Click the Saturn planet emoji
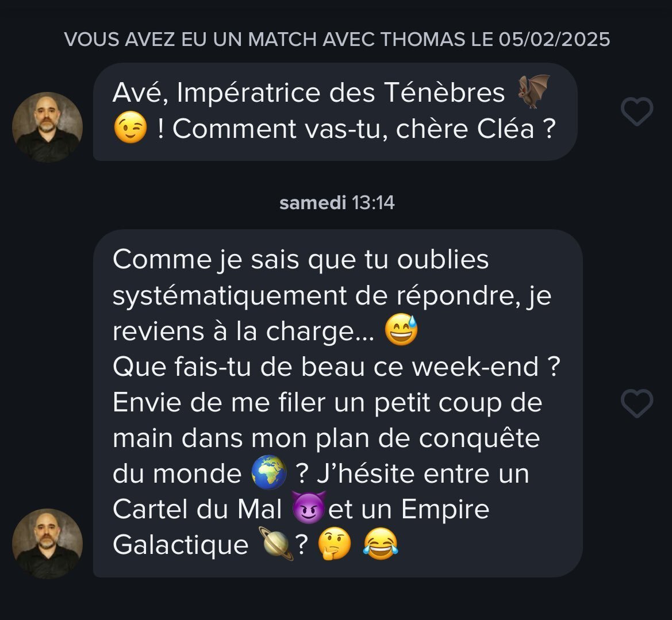672x620 pixels. [x=276, y=544]
